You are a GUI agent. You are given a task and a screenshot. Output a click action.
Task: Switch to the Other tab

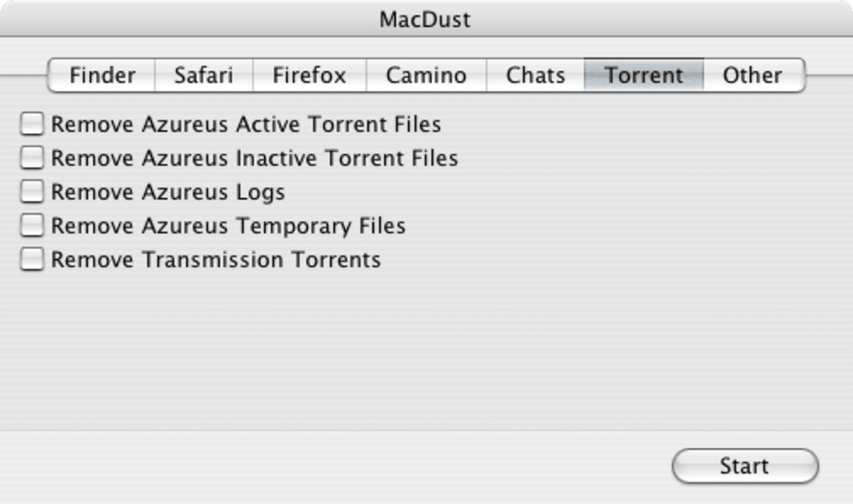[x=753, y=75]
